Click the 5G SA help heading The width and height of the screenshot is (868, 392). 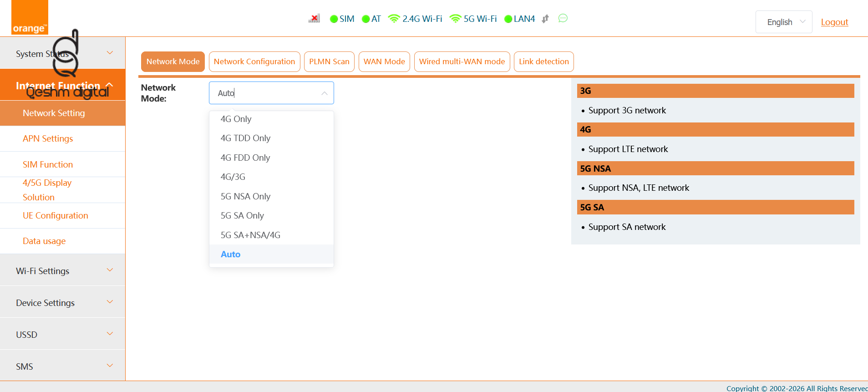point(716,207)
